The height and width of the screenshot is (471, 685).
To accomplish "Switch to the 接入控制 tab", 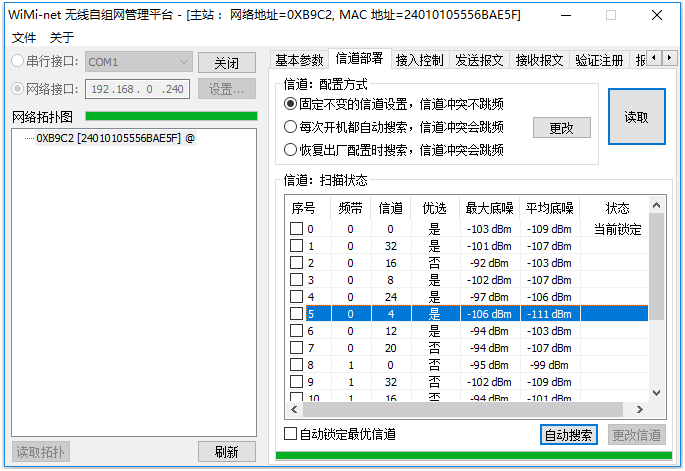I will click(420, 60).
